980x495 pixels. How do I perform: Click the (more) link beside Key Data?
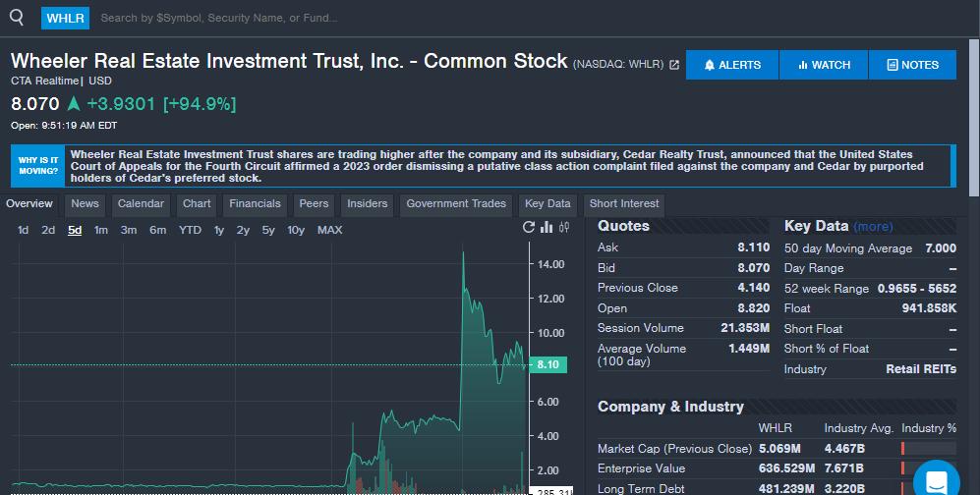pos(873,227)
